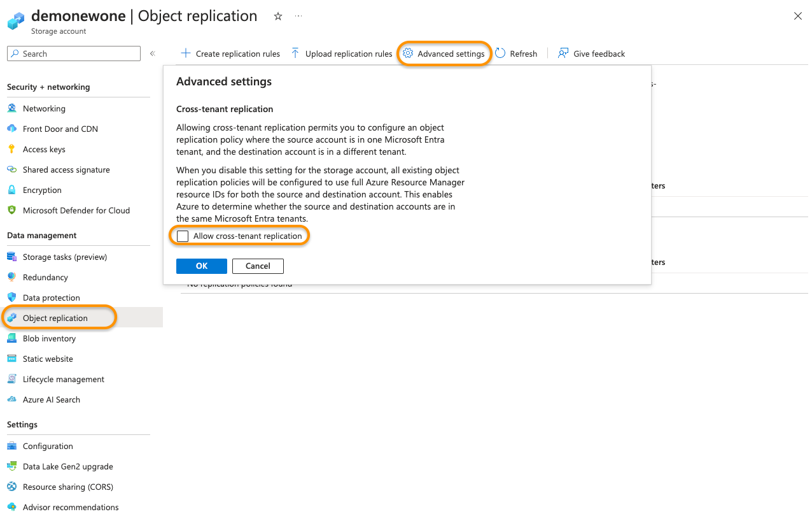Click the Redundancy globe icon
Image resolution: width=812 pixels, height=521 pixels.
pyautogui.click(x=11, y=277)
